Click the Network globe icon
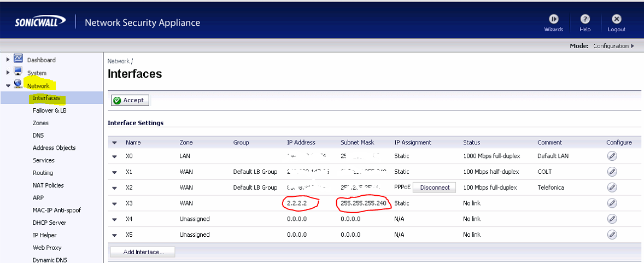 coord(18,84)
